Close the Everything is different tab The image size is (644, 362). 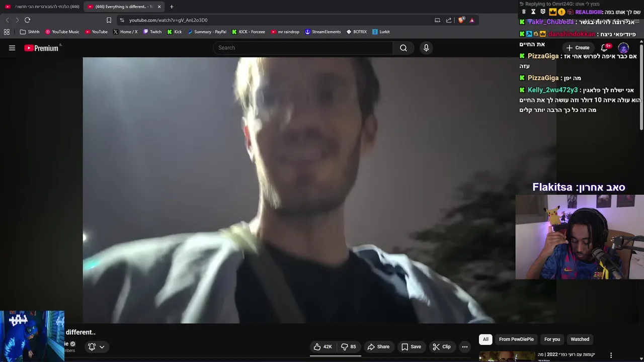pos(159,7)
